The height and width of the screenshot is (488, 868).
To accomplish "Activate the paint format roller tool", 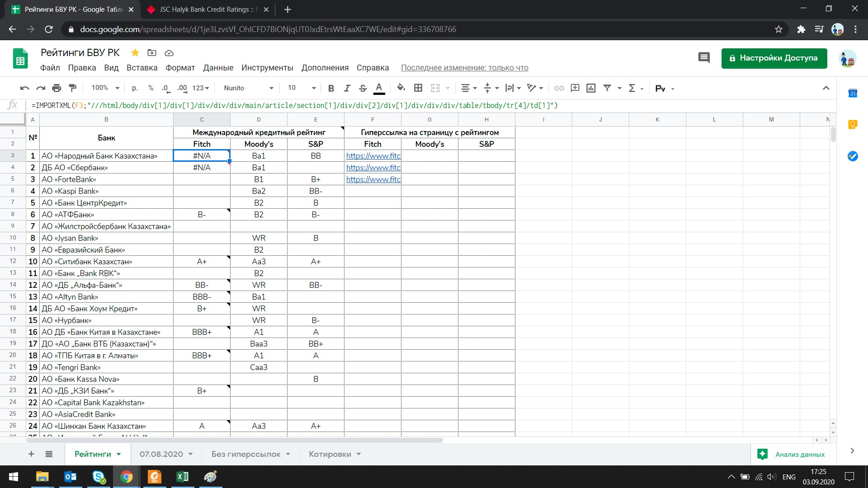I will (72, 88).
